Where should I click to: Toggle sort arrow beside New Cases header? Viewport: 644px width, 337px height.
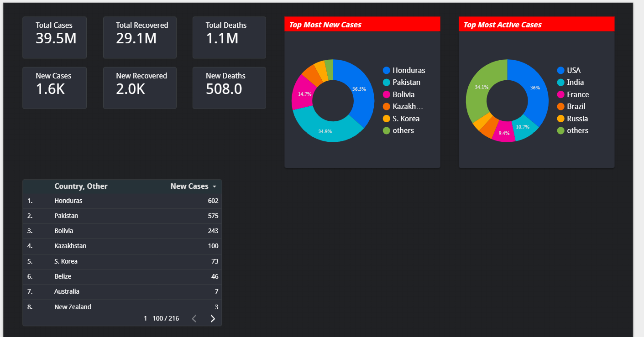214,187
